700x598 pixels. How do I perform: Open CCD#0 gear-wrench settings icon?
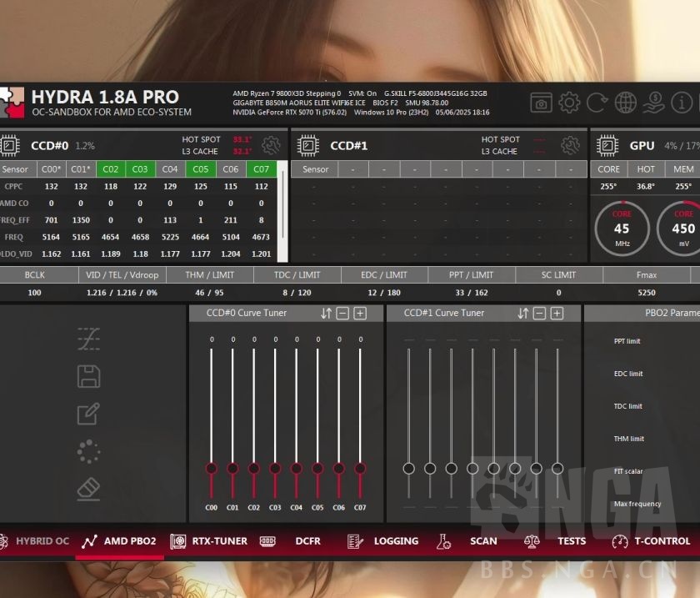[271, 146]
